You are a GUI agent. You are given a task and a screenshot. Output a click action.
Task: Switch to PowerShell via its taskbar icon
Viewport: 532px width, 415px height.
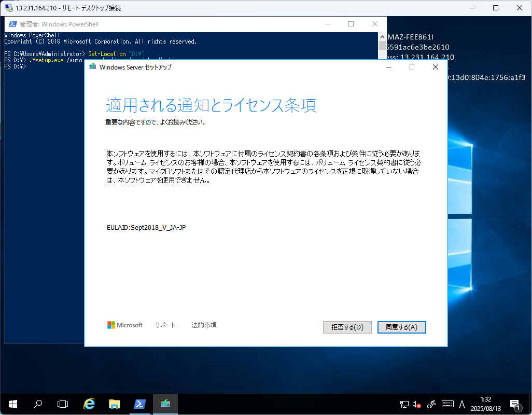[x=140, y=404]
